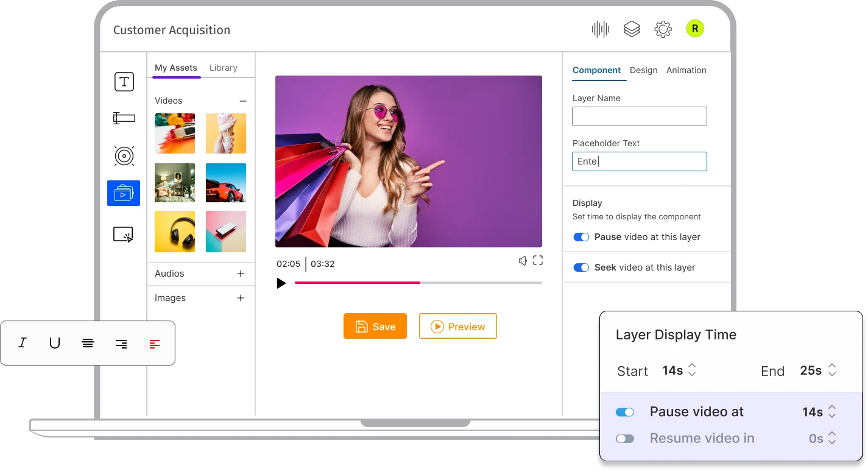Image resolution: width=868 pixels, height=471 pixels.
Task: Select the hotspot/target tool icon
Action: tap(124, 155)
